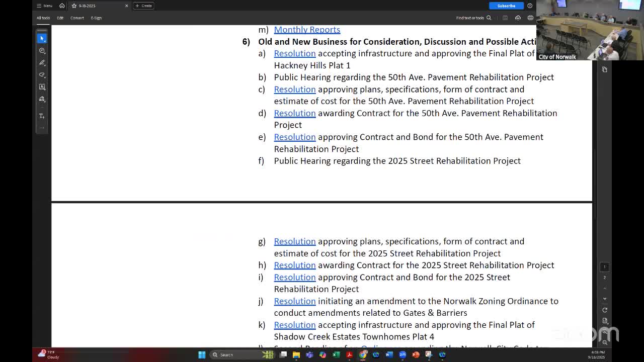
Task: Select the highlighter pen tool
Action: pos(42,62)
